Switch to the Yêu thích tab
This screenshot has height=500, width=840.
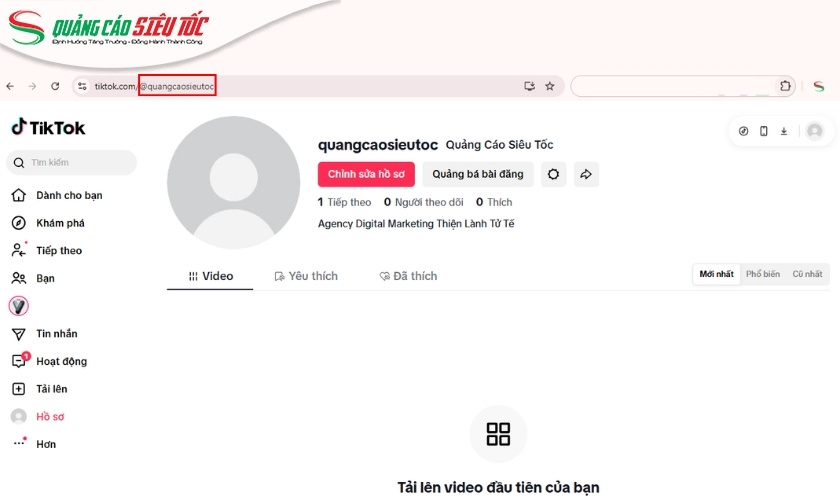(306, 276)
